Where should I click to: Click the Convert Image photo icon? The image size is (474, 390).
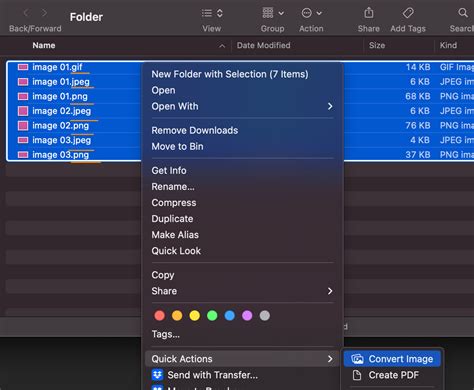click(357, 359)
